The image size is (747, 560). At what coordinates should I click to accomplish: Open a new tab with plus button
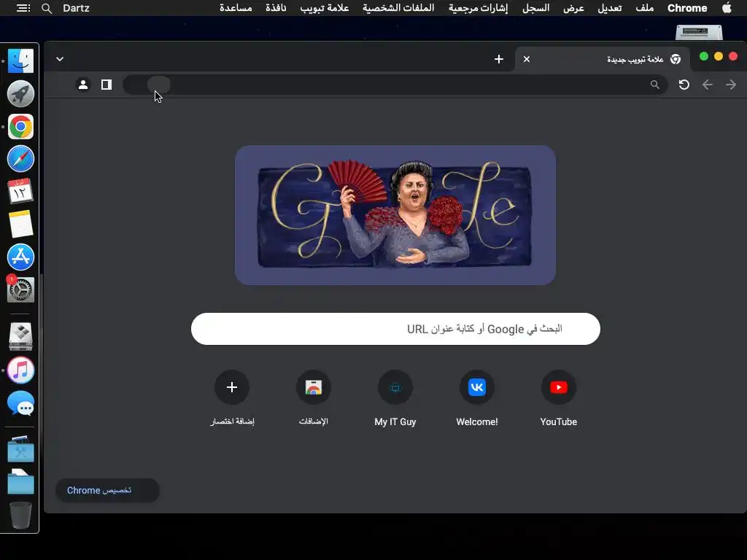499,59
